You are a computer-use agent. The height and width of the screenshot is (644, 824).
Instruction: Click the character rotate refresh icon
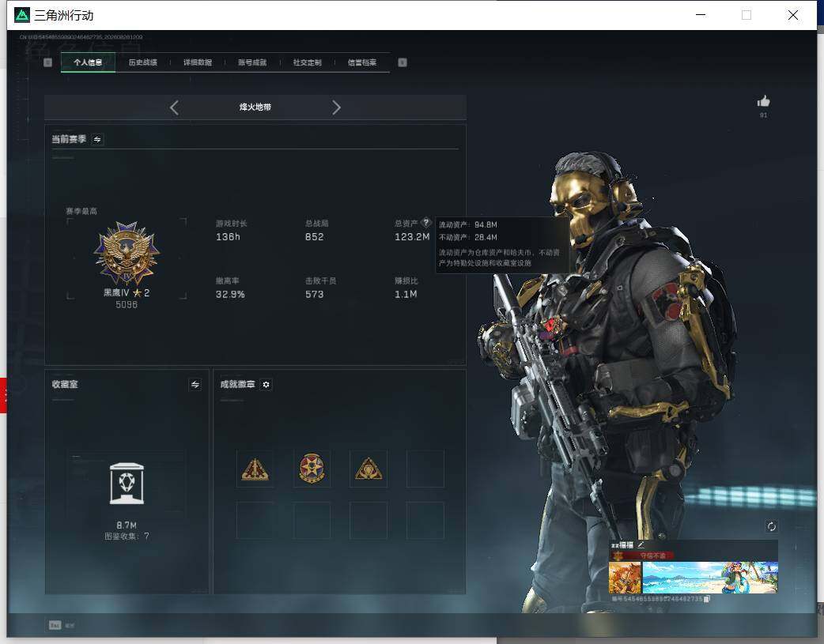click(772, 526)
